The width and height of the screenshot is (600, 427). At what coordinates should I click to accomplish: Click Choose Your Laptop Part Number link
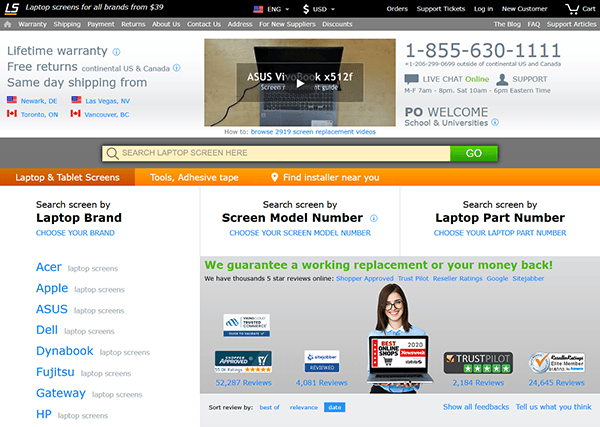coord(500,233)
